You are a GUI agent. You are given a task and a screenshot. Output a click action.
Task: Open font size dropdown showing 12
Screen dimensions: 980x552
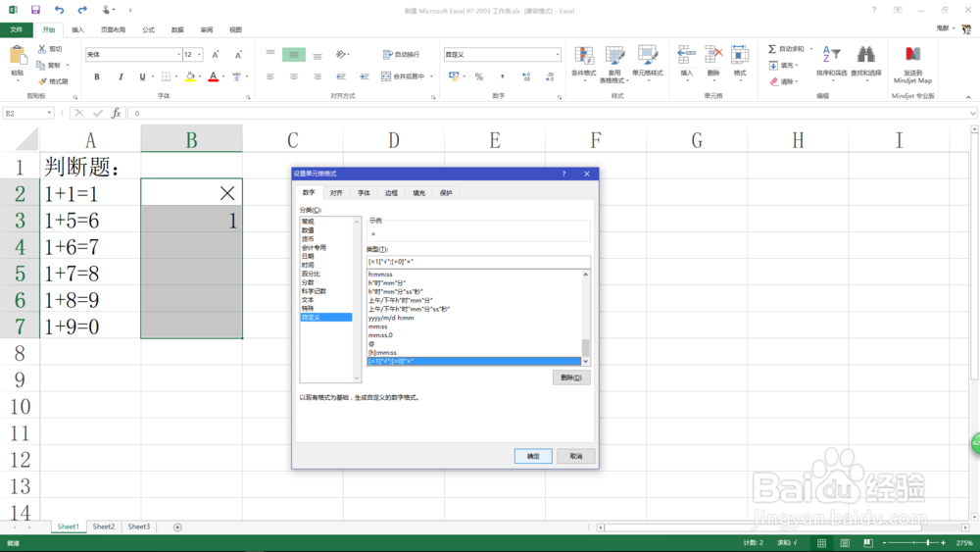[x=199, y=54]
